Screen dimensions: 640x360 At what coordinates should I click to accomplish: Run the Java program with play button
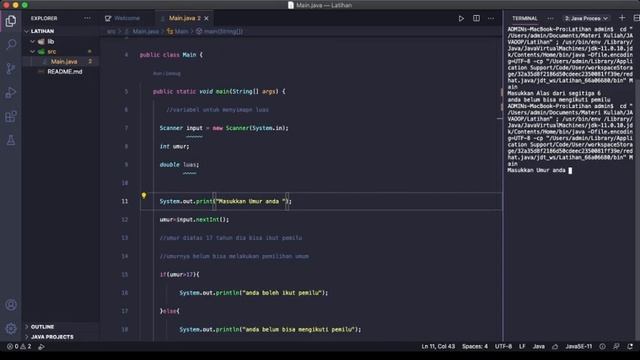pos(461,18)
